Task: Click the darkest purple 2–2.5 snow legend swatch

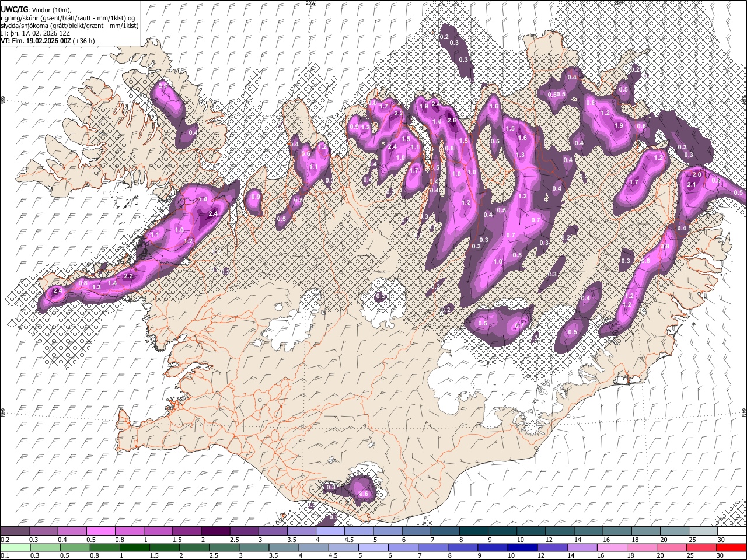Action: coord(215,531)
